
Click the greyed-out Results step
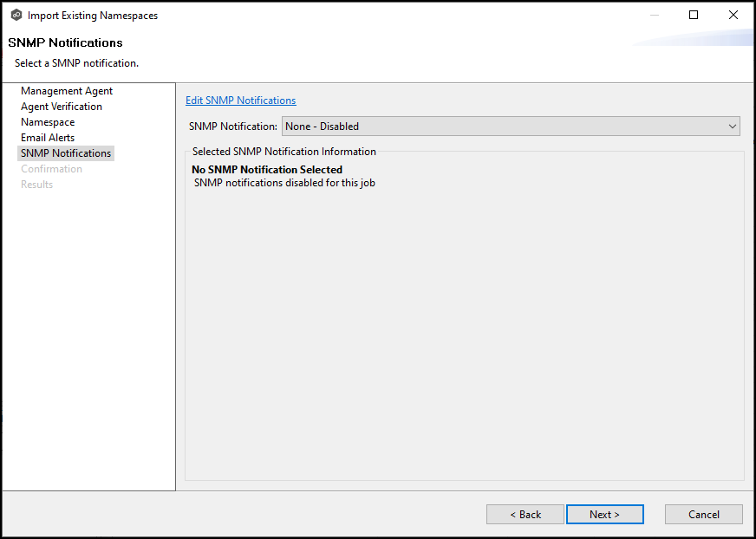36,185
